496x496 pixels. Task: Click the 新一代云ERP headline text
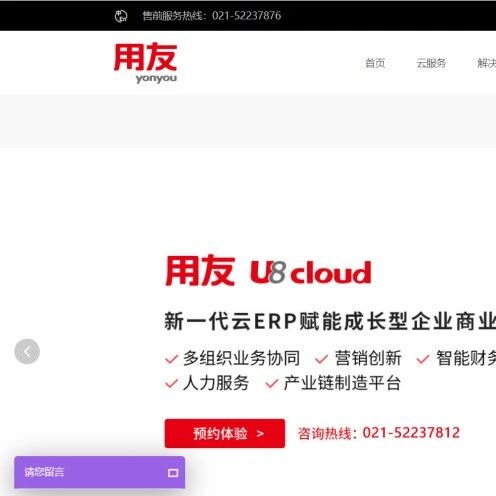[330, 321]
